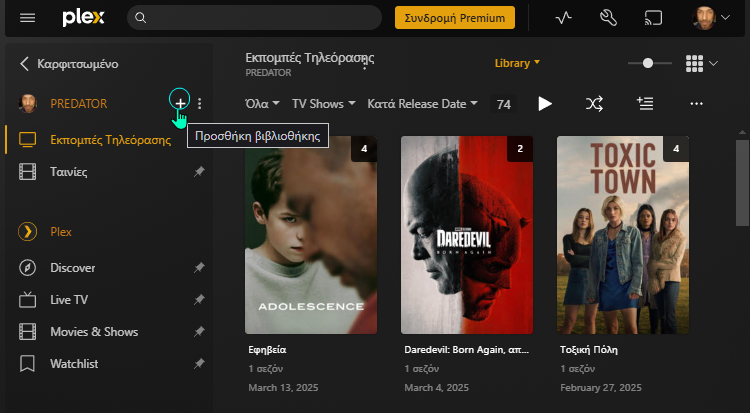The image size is (750, 413).
Task: Toggle pin for Ταινίες library
Action: coord(199,171)
